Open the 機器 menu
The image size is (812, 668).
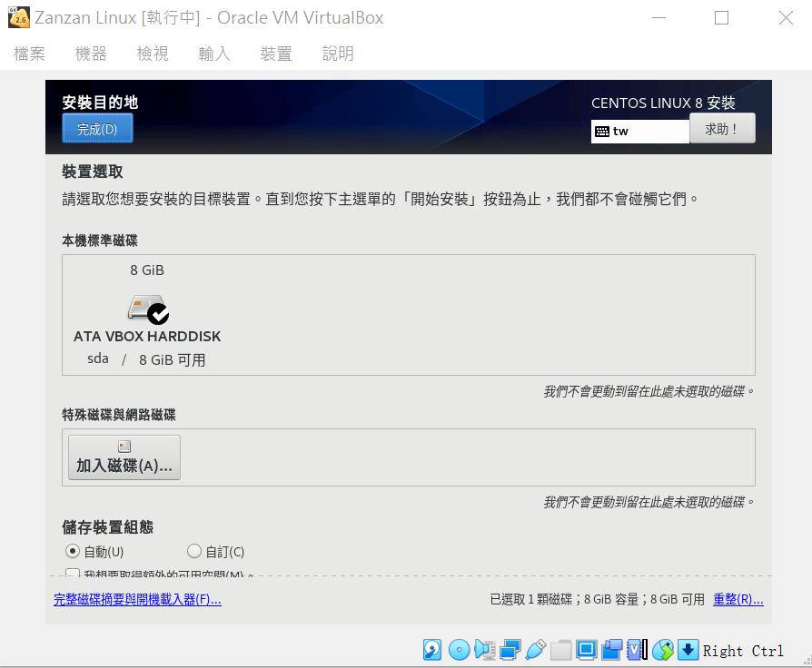pos(91,54)
